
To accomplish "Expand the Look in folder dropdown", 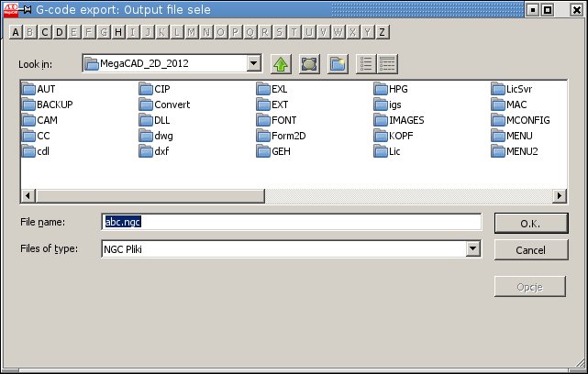I will pos(253,63).
